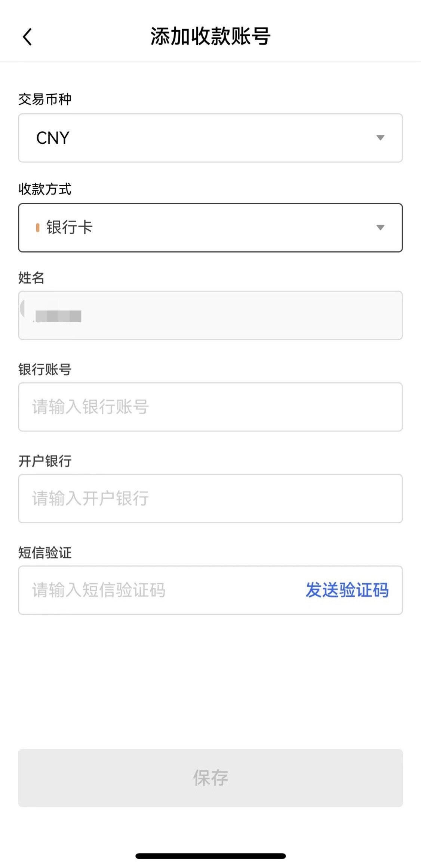Click the 请输入短信验证码 input field
421x868 pixels.
click(x=157, y=590)
